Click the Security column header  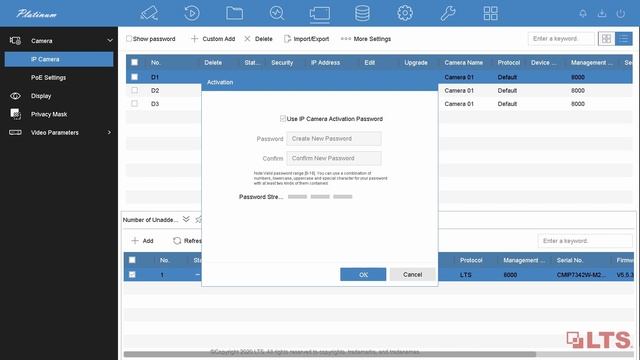(x=282, y=62)
